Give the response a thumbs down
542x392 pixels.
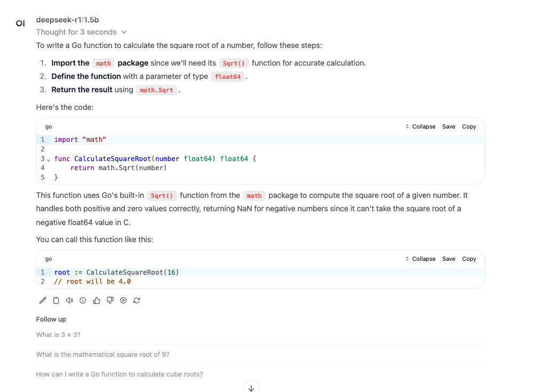click(110, 300)
